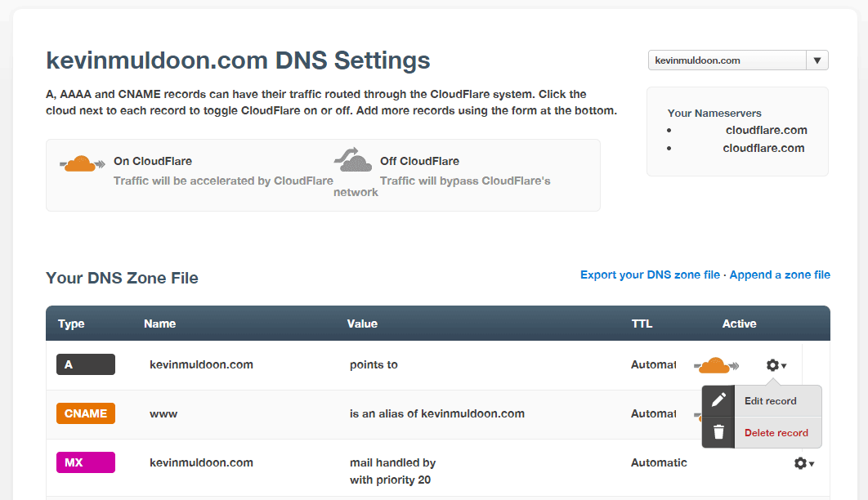Screen dimensions: 868x500
Task: Click the trash icon beside Delete record
Action: [x=718, y=432]
